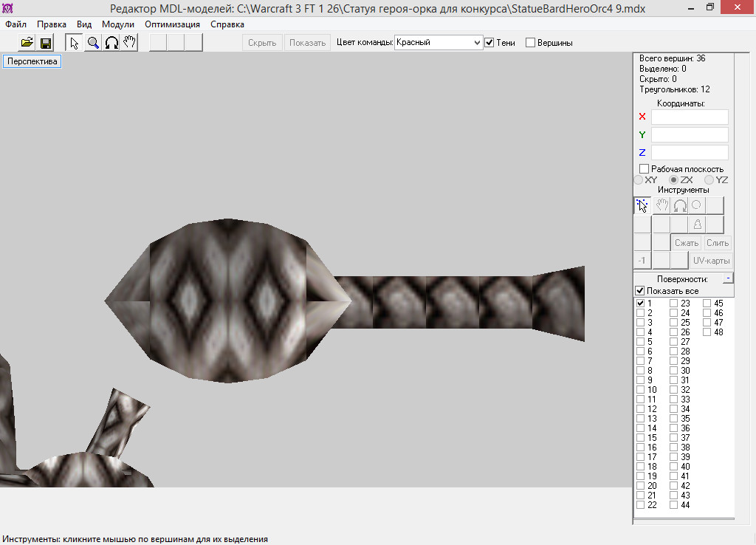Click the 'Выделено: 0' text
The width and height of the screenshot is (756, 545).
tap(662, 69)
